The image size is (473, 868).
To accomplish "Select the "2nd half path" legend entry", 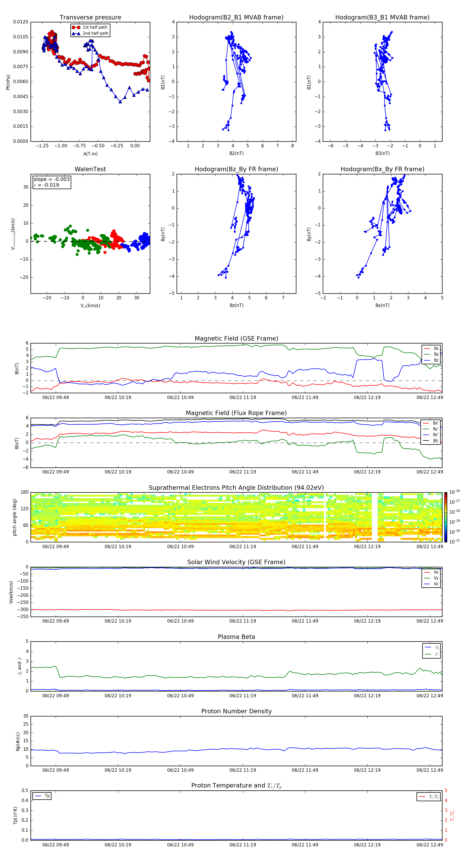I will [90, 33].
